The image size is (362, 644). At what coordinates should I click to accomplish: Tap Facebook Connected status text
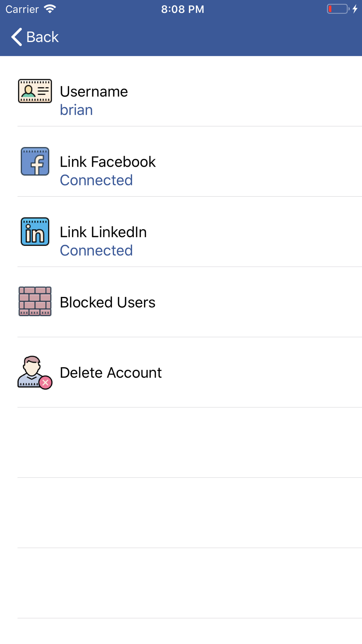[96, 180]
